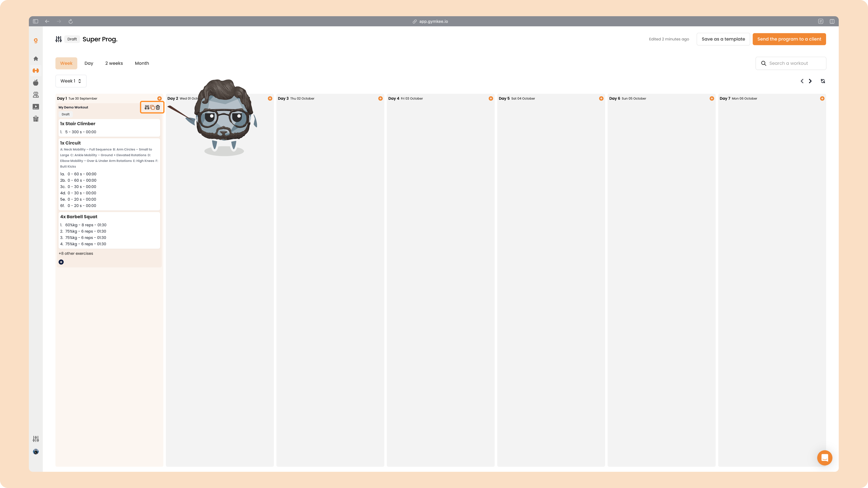This screenshot has width=868, height=488.
Task: Click the app.gymkee.io address bar
Action: (x=430, y=21)
